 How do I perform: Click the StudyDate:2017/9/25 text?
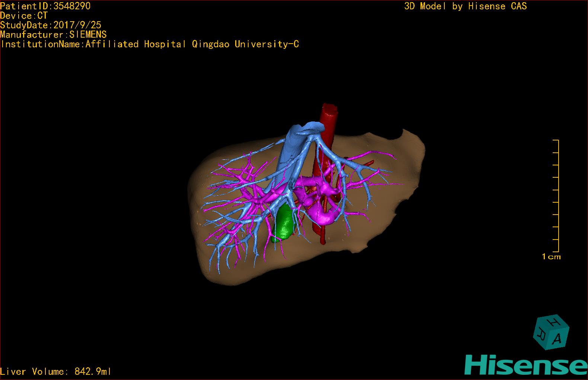[51, 25]
